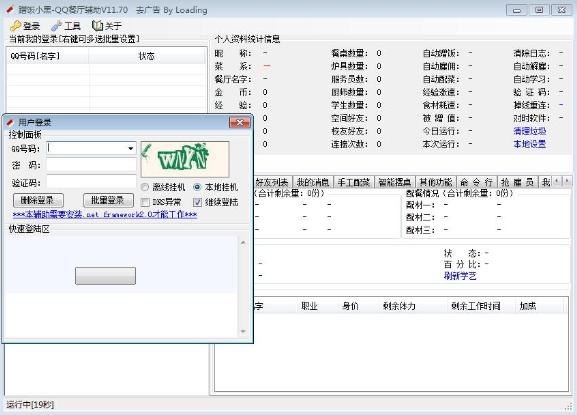Refresh the green captcha image
The image size is (577, 415).
click(x=185, y=159)
